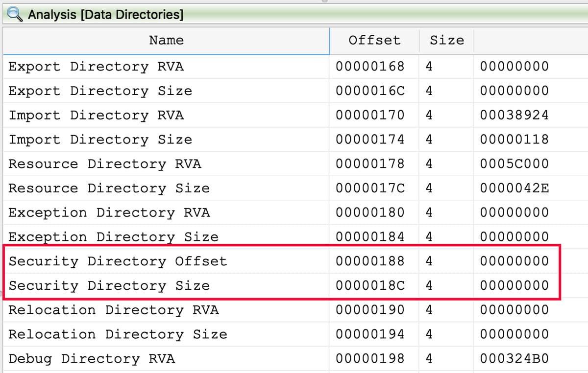Select the Import Directory RVA row name
The image size is (588, 373).
click(96, 115)
